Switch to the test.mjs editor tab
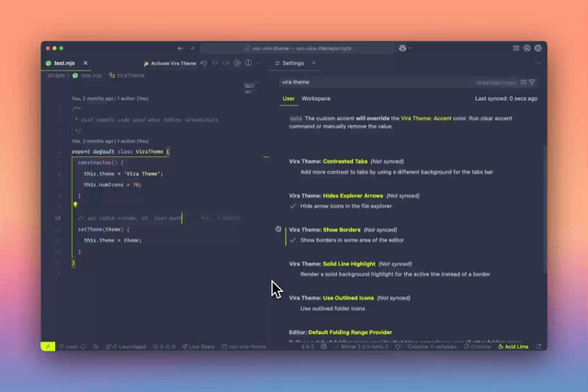The image size is (588, 392). click(x=64, y=63)
